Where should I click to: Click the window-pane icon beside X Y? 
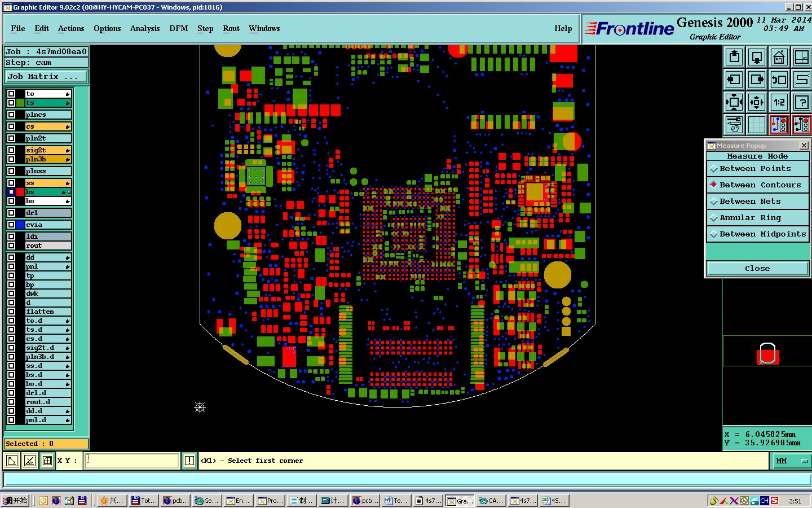pyautogui.click(x=47, y=461)
